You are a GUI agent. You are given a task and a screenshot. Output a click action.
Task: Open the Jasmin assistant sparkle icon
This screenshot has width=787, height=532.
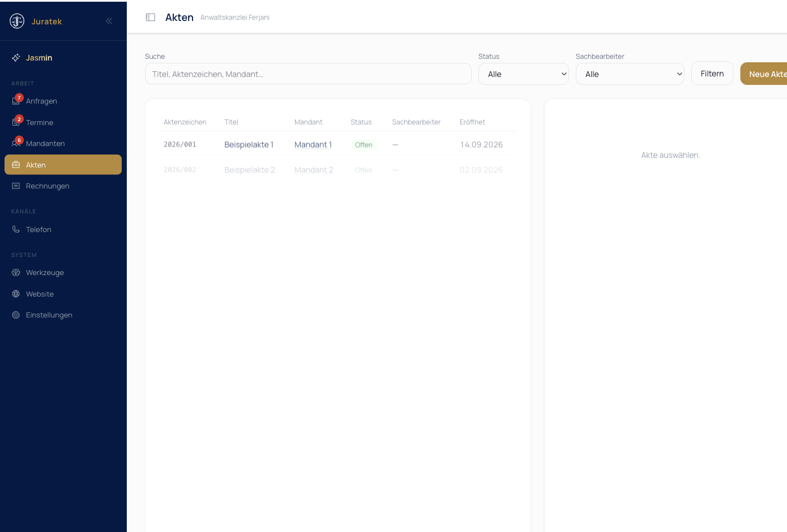click(16, 58)
